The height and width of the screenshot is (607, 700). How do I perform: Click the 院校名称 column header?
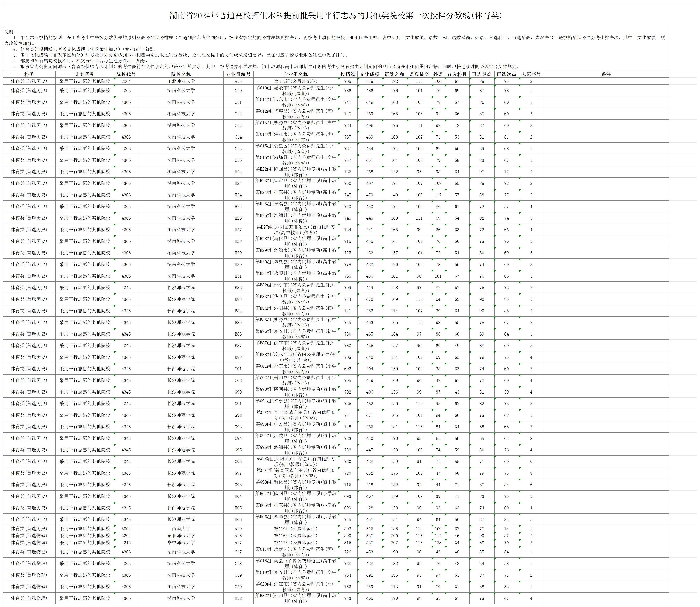click(x=181, y=74)
